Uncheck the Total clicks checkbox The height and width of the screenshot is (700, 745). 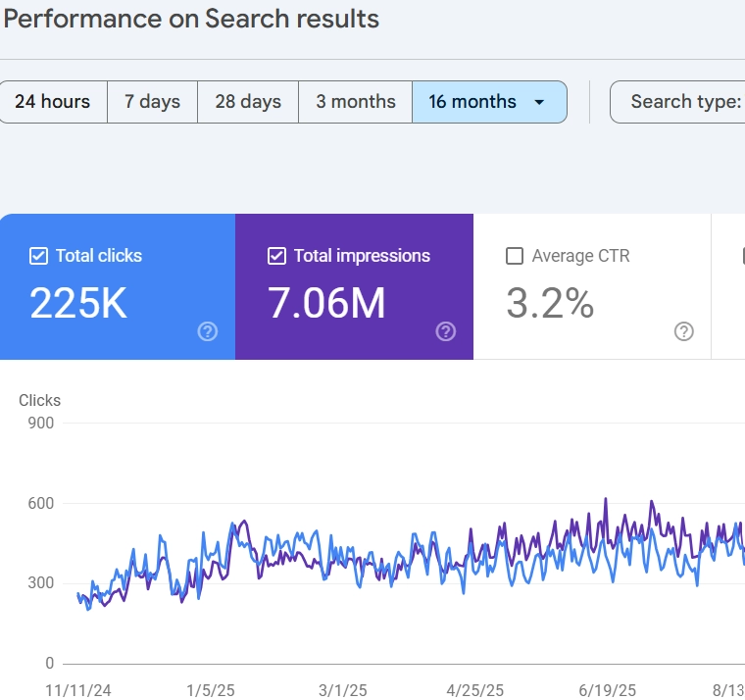[39, 256]
